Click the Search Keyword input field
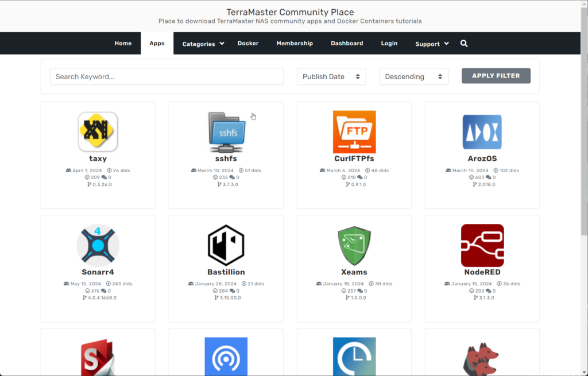The width and height of the screenshot is (588, 376). 167,76
